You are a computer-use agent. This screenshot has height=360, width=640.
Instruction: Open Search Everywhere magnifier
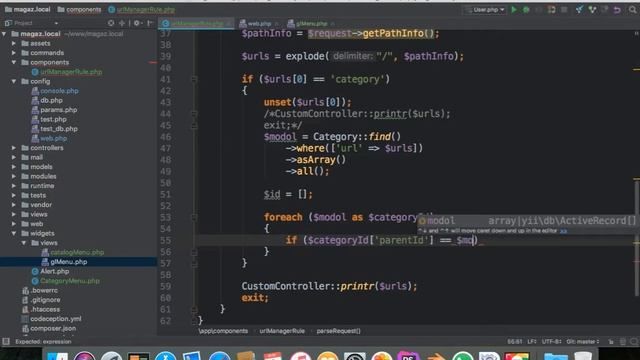632,9
